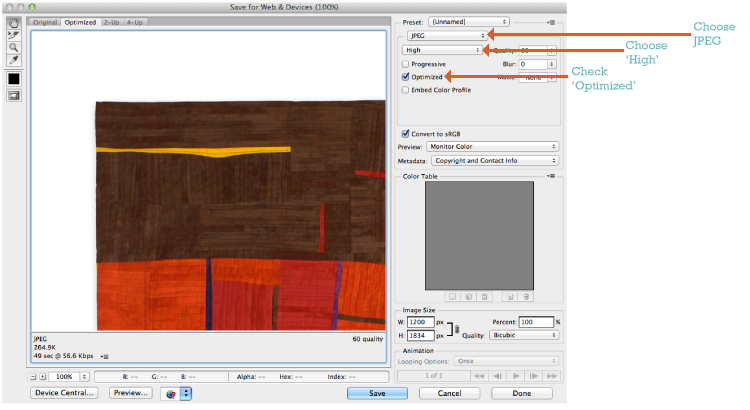Screen dimensions: 750x410
Task: Go to last animation frame
Action: [x=551, y=376]
